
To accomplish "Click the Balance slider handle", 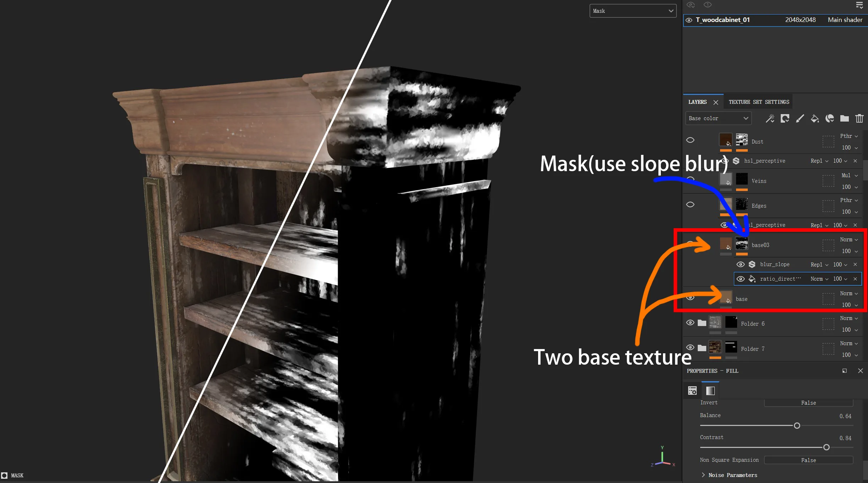I will [797, 426].
